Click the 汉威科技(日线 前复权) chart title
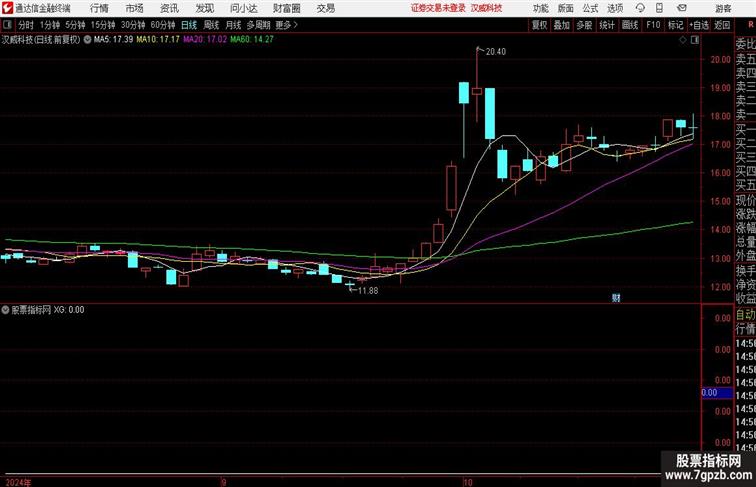Image resolution: width=756 pixels, height=487 pixels. click(41, 40)
